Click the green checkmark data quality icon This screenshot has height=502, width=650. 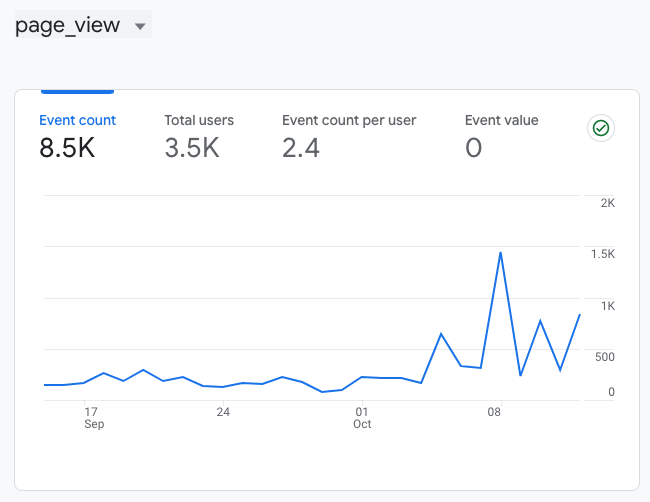pyautogui.click(x=601, y=128)
